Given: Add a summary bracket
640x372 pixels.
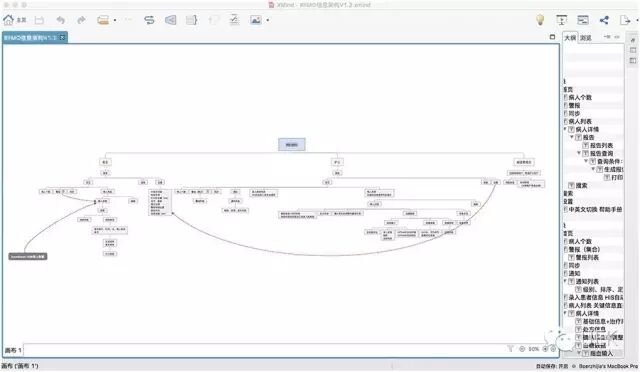Looking at the screenshot, I should pyautogui.click(x=191, y=20).
